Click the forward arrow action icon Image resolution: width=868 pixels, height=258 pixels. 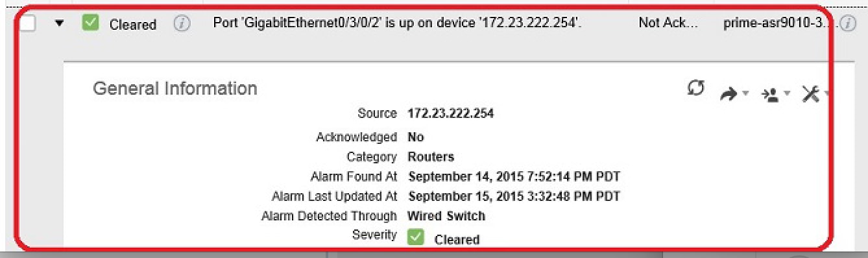point(729,95)
